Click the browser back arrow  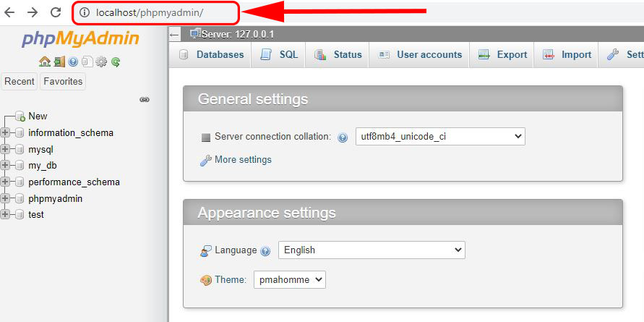[9, 13]
